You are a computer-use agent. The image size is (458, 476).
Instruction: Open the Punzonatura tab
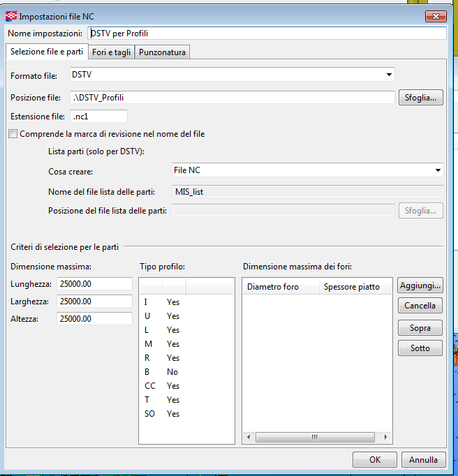162,52
